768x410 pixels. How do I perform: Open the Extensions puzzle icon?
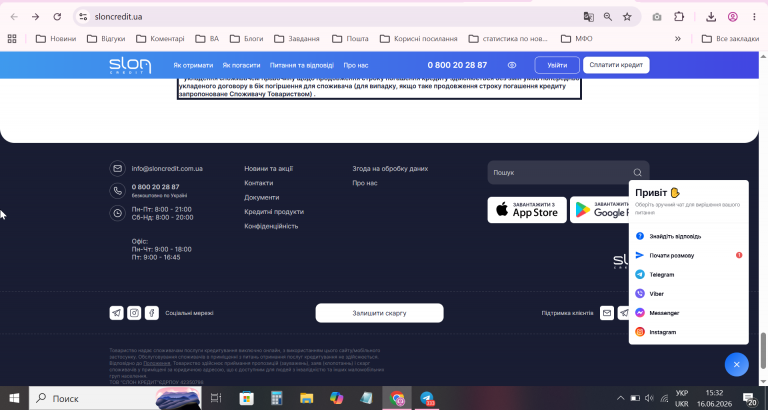679,17
